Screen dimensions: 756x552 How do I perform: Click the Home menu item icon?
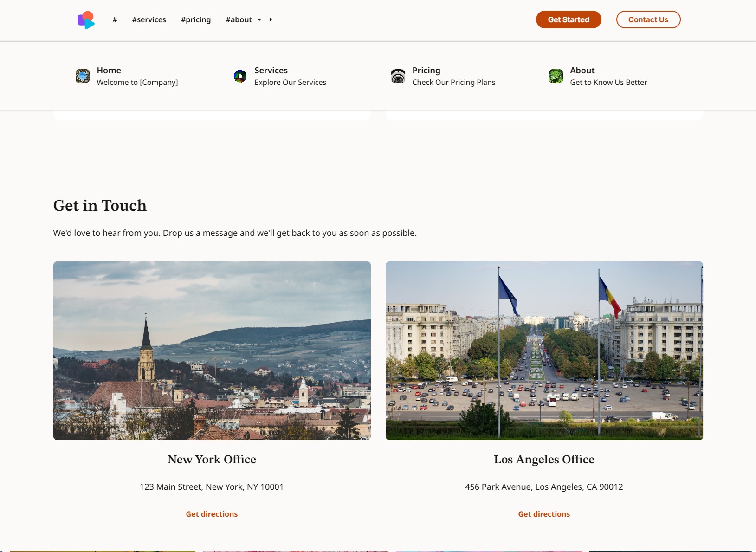(x=83, y=76)
